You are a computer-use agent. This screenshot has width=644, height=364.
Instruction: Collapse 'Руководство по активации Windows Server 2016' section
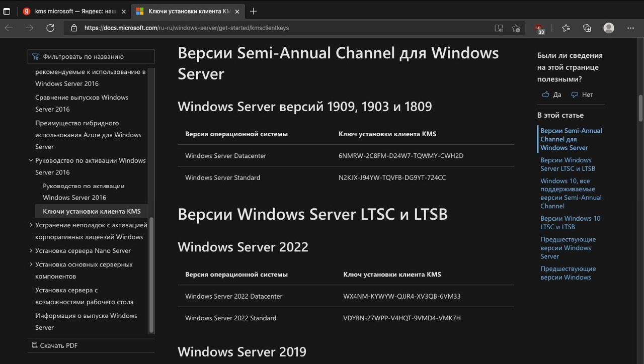point(31,161)
